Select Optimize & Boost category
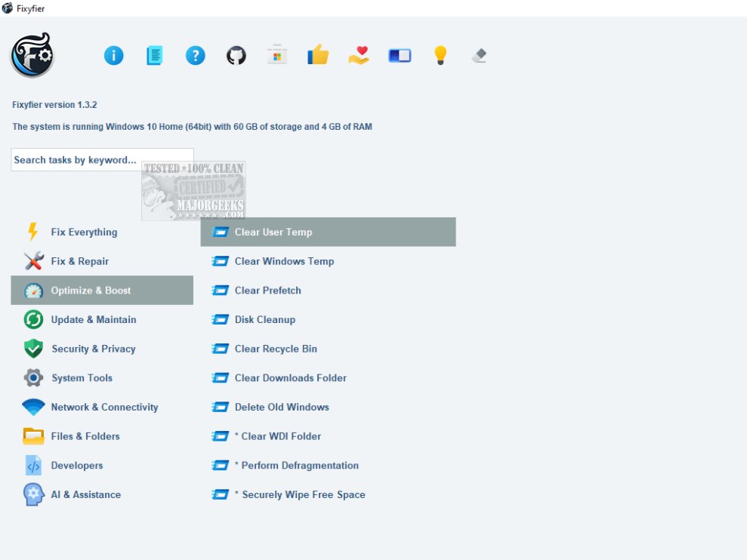 click(x=102, y=291)
